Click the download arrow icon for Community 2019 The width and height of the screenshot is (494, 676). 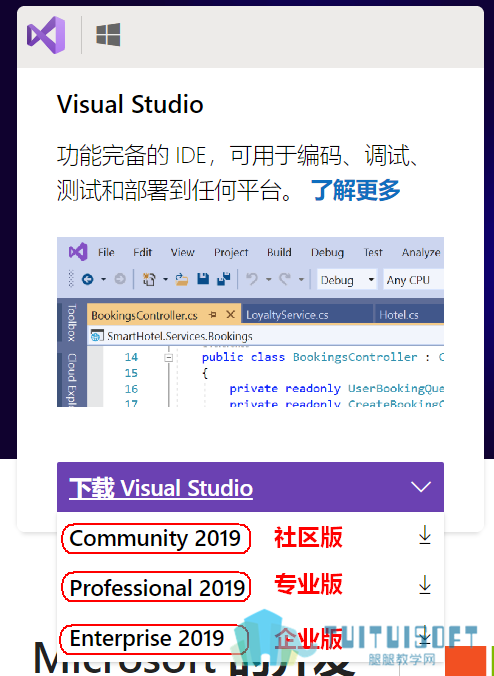425,535
